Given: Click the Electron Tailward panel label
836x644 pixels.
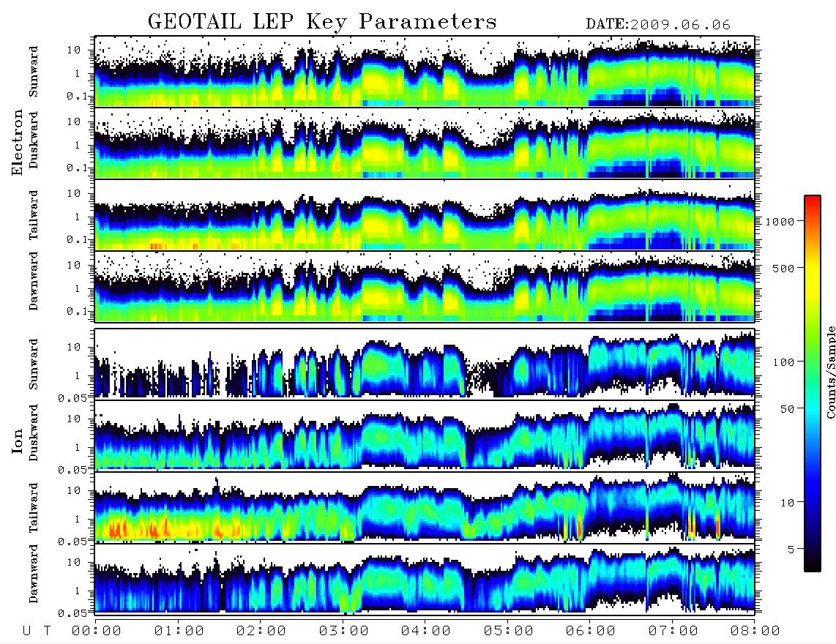Looking at the screenshot, I should coord(34,215).
